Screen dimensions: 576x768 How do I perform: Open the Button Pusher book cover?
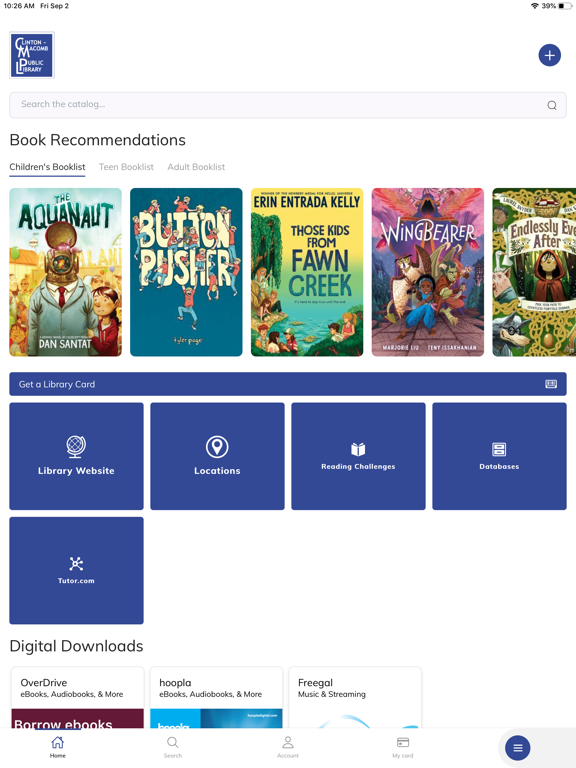186,272
